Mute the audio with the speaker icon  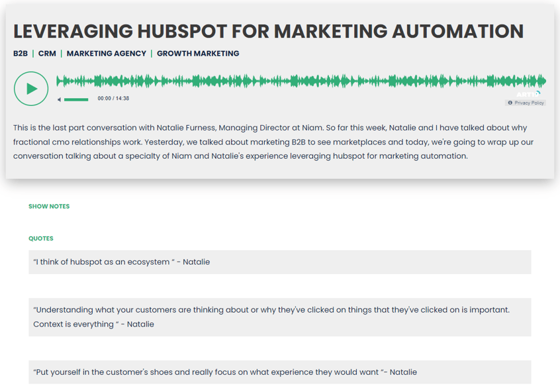pos(60,100)
